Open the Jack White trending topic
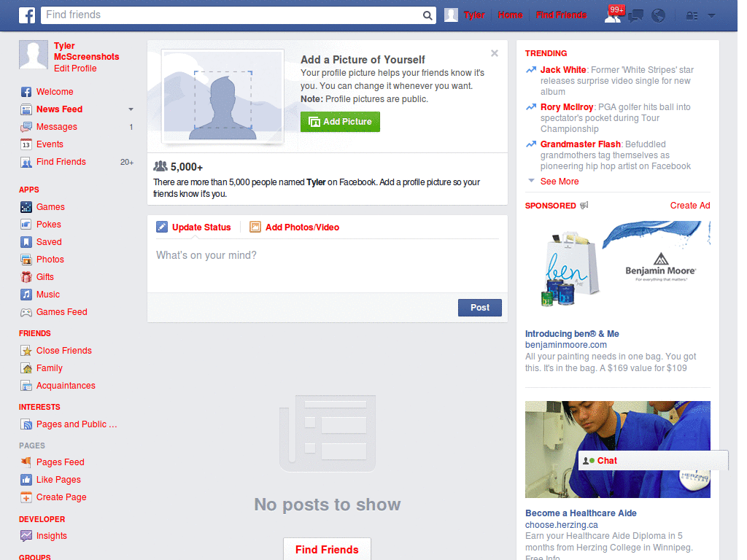This screenshot has height=560, width=747. [x=563, y=70]
